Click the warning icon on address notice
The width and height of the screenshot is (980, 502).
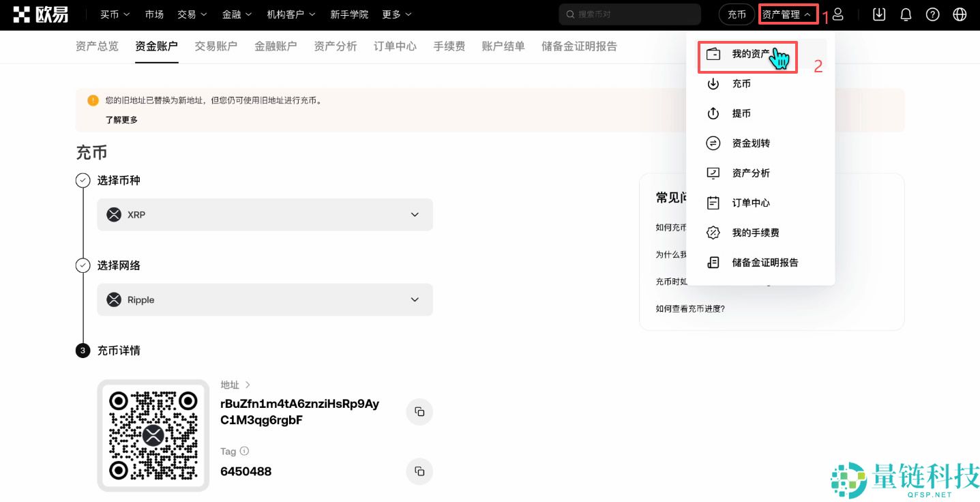click(93, 100)
